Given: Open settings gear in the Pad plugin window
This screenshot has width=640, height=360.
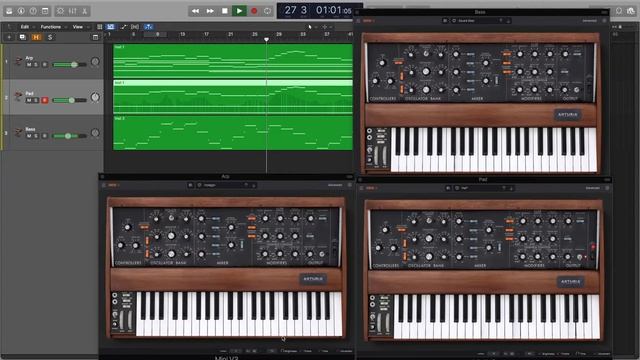Looking at the screenshot, I should pos(607,188).
